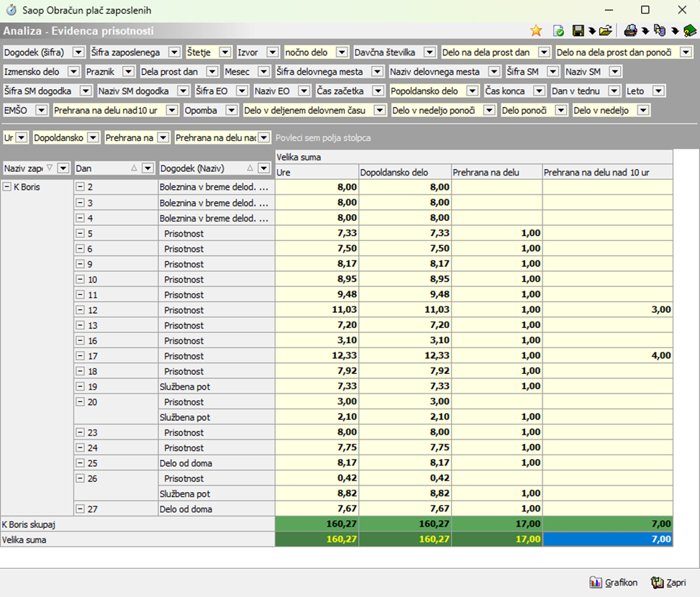700x597 pixels.
Task: Collapse the K Boris employee row group
Action: [7, 187]
